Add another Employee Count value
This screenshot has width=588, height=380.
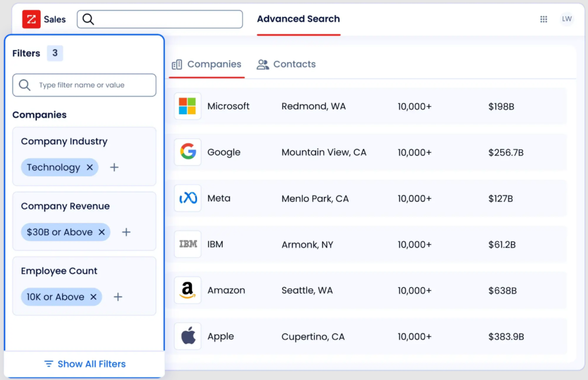pos(118,297)
